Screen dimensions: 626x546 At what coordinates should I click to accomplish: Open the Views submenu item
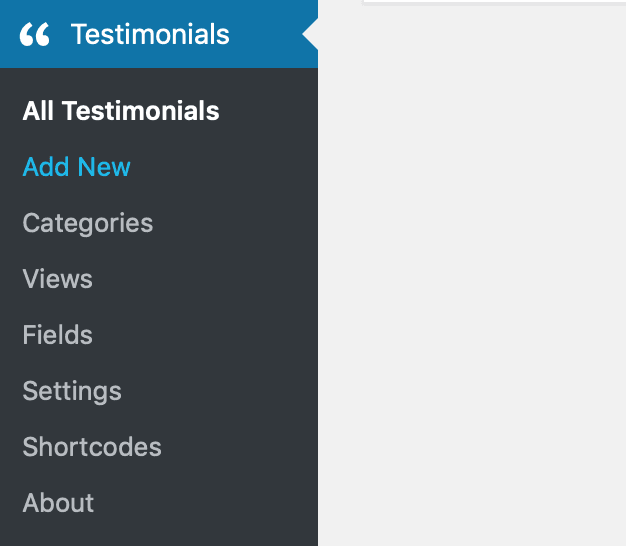pos(57,279)
